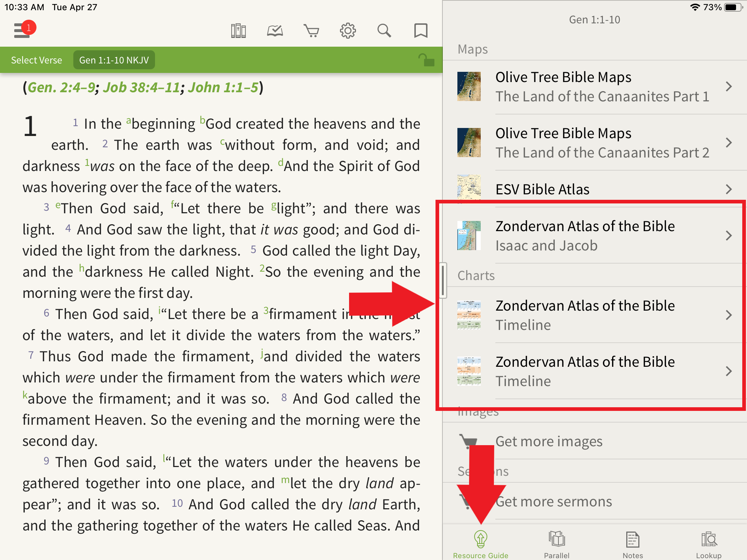Viewport: 747px width, 560px height.
Task: Switch to the Notes tab
Action: click(633, 544)
